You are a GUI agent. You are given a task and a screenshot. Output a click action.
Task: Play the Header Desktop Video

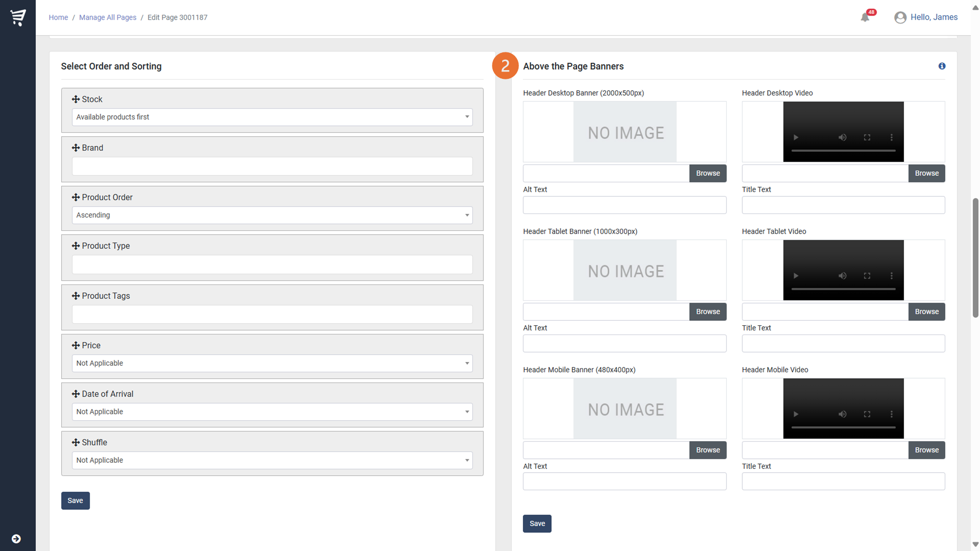tap(796, 138)
